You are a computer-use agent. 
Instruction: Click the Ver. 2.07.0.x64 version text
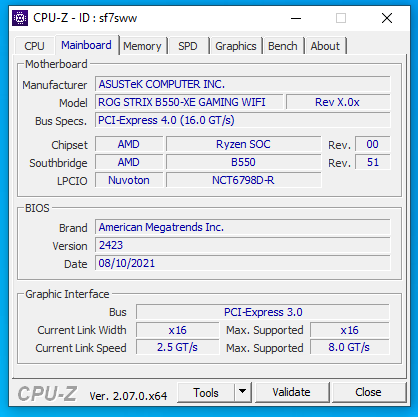coord(128,396)
